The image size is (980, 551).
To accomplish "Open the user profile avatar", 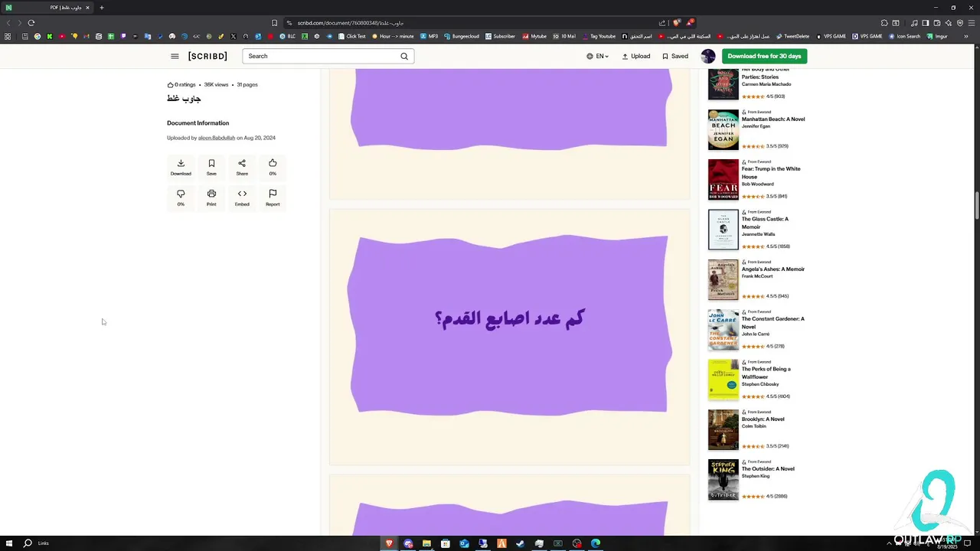I will coord(708,56).
